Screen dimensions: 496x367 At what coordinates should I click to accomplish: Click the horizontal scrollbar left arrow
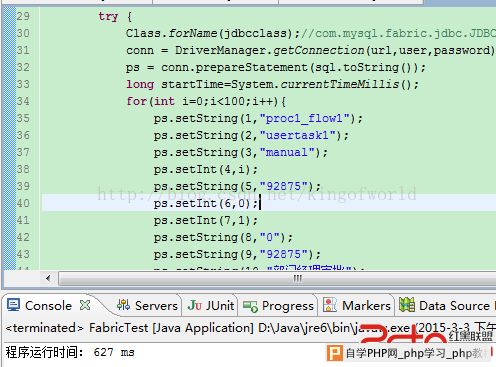coord(48,278)
